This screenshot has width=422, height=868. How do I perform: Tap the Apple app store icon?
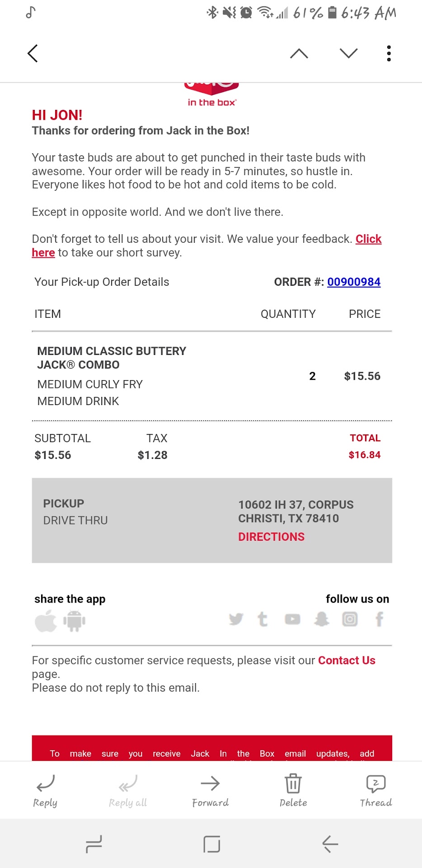click(46, 621)
